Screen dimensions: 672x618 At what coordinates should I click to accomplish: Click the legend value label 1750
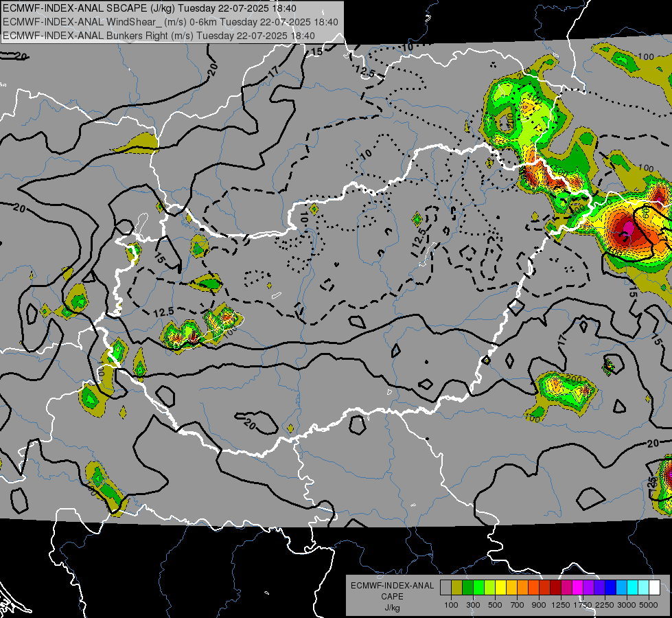[583, 605]
